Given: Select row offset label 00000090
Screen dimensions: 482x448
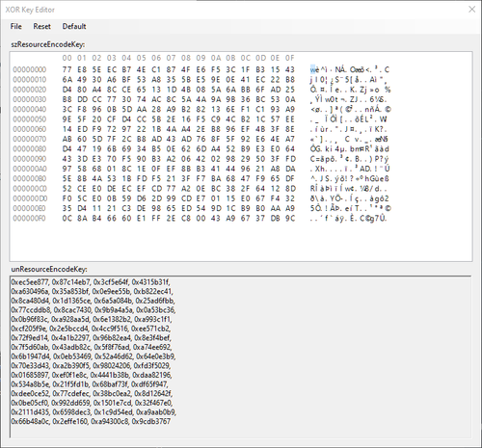Looking at the screenshot, I should pyautogui.click(x=30, y=159).
